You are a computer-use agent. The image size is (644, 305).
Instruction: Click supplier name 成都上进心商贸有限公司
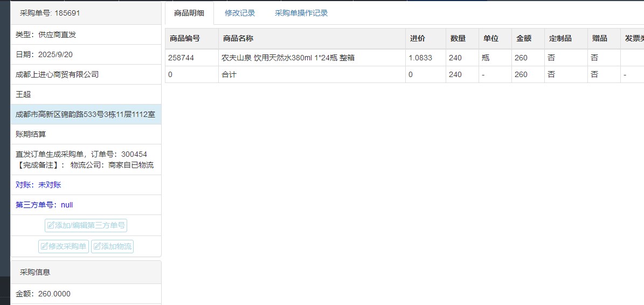click(x=57, y=74)
